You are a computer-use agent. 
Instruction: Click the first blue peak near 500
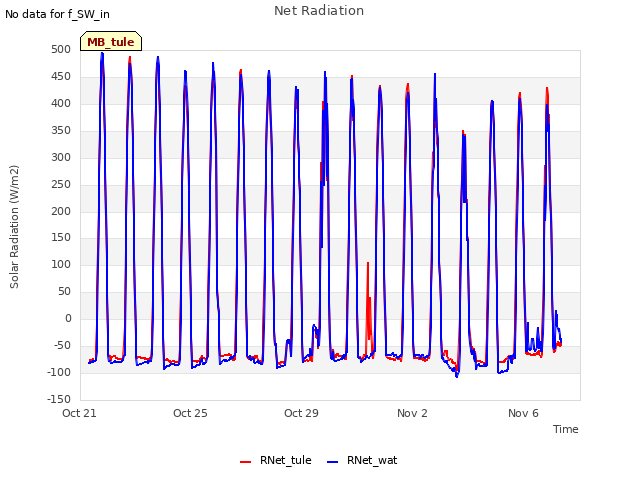coord(102,55)
